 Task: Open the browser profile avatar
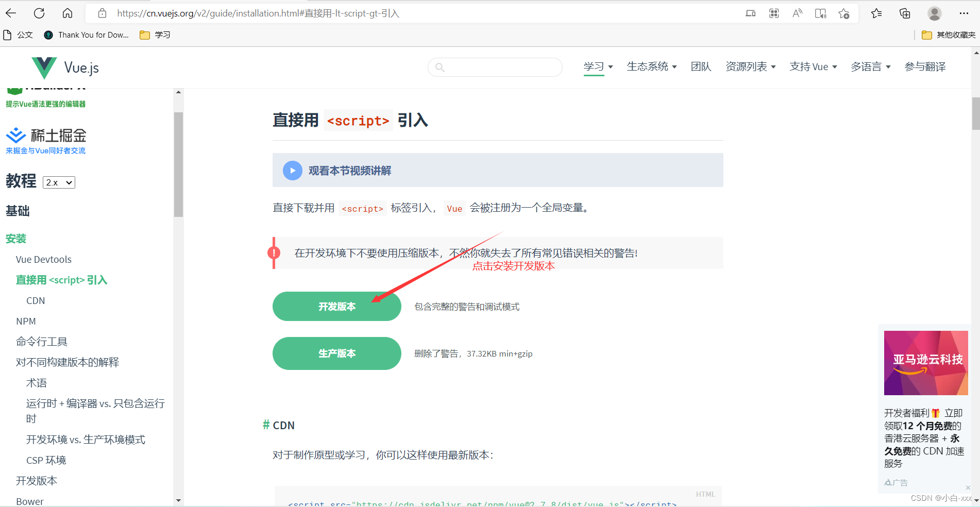[x=934, y=13]
